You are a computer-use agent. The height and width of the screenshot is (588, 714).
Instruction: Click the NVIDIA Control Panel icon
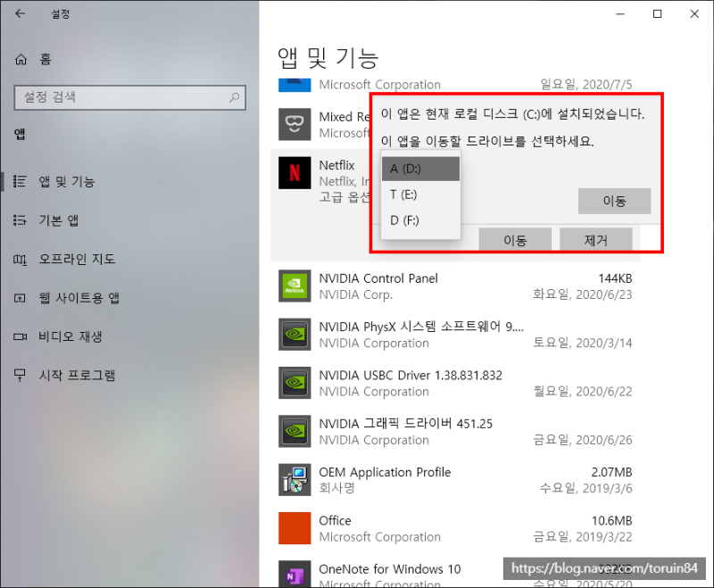[x=295, y=286]
